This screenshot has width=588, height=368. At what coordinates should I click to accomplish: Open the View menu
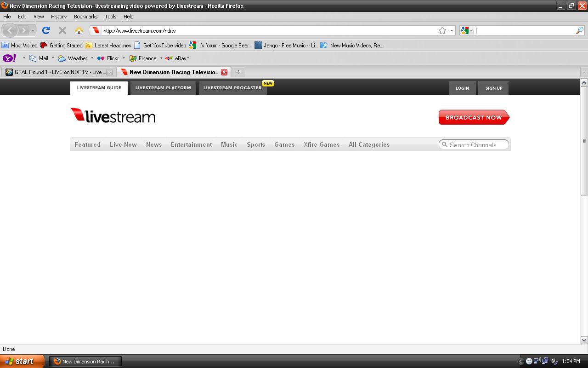39,17
